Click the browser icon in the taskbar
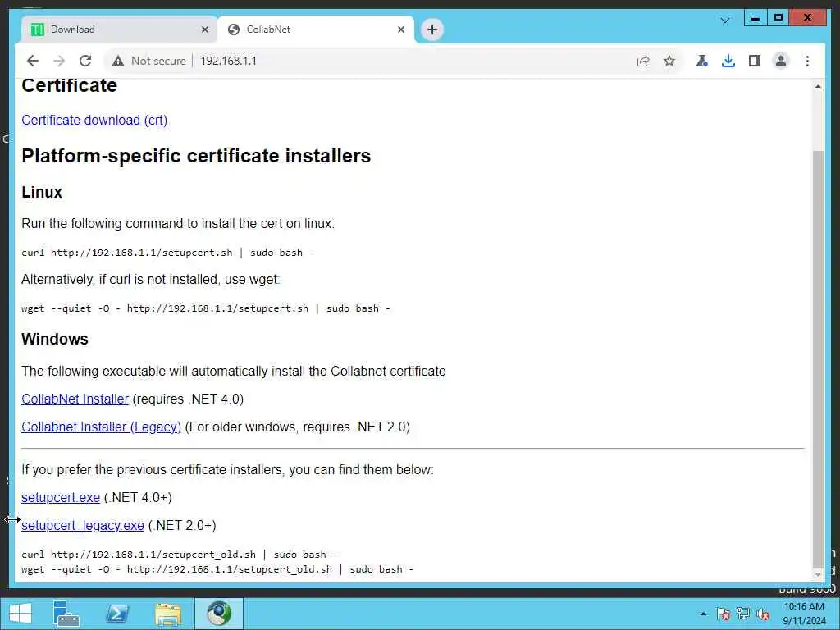 [218, 614]
